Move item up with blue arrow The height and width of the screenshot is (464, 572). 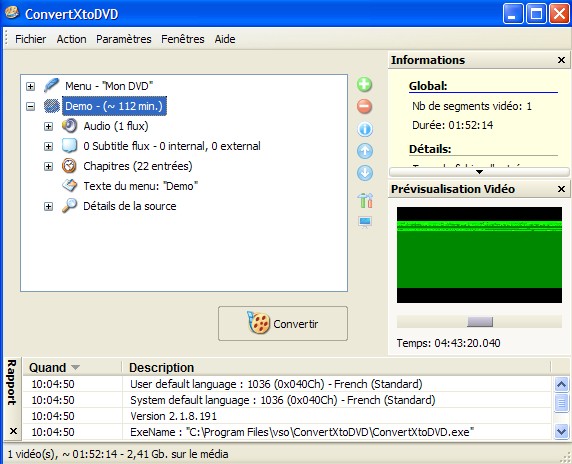[x=364, y=151]
